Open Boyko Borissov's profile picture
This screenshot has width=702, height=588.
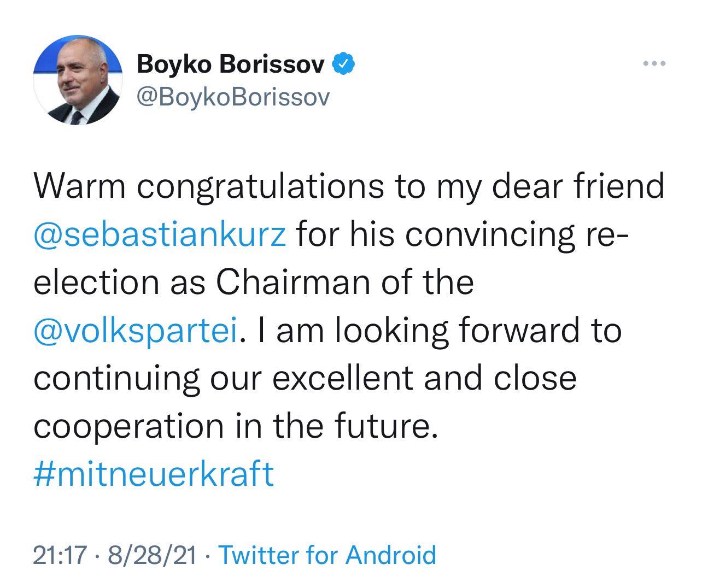click(77, 81)
